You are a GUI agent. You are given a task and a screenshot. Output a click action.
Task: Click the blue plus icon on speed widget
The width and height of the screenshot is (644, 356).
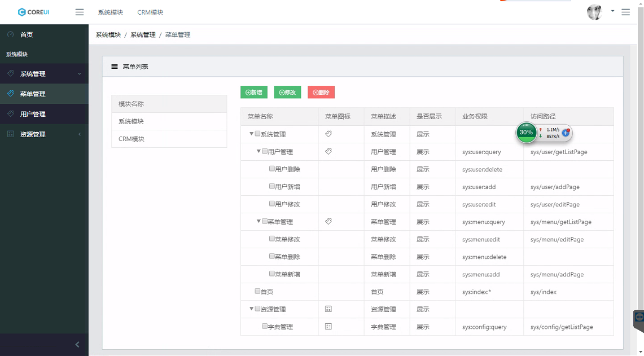(x=566, y=133)
